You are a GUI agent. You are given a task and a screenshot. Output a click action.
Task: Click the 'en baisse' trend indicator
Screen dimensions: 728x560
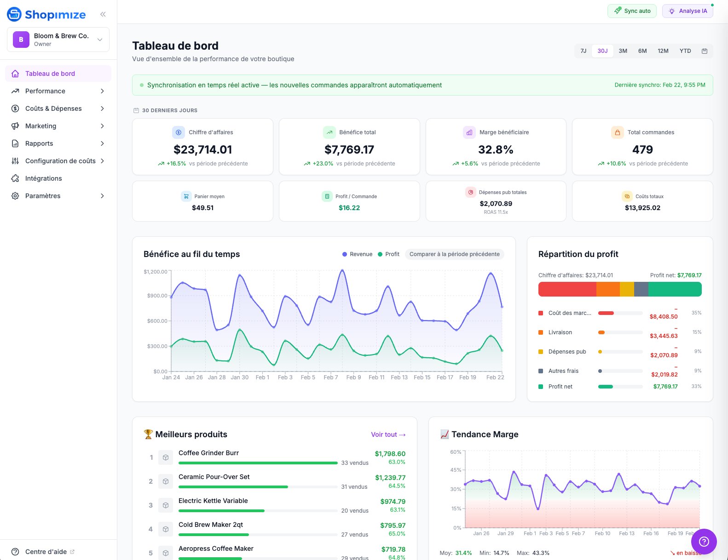(x=686, y=553)
